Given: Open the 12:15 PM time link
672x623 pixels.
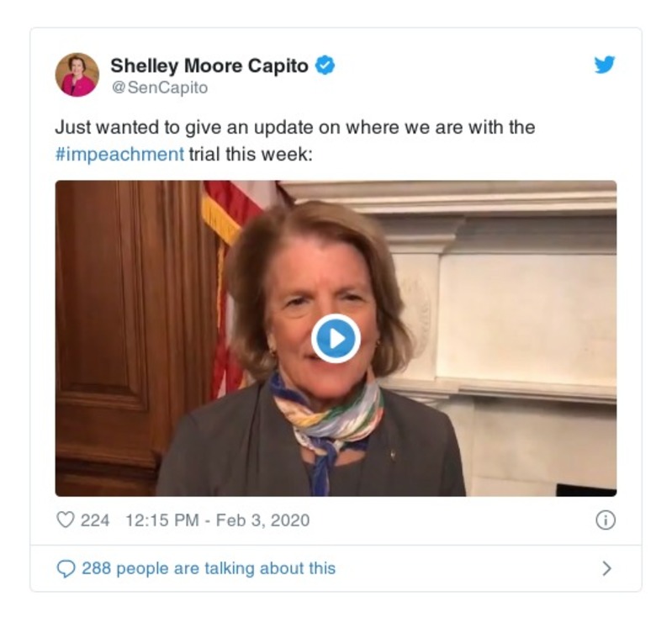Looking at the screenshot, I should coord(162,520).
